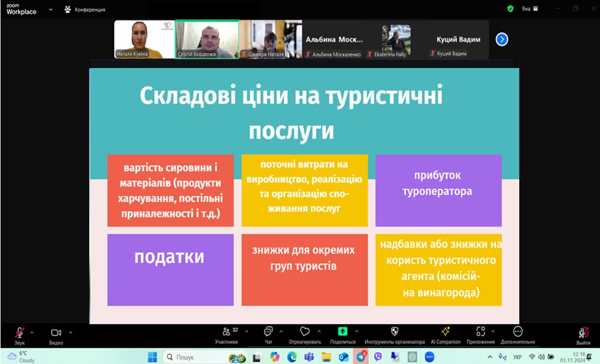Image resolution: width=600 pixels, height=364 pixels.
Task: Open Отреагировать reactions heart icon
Action: click(305, 331)
